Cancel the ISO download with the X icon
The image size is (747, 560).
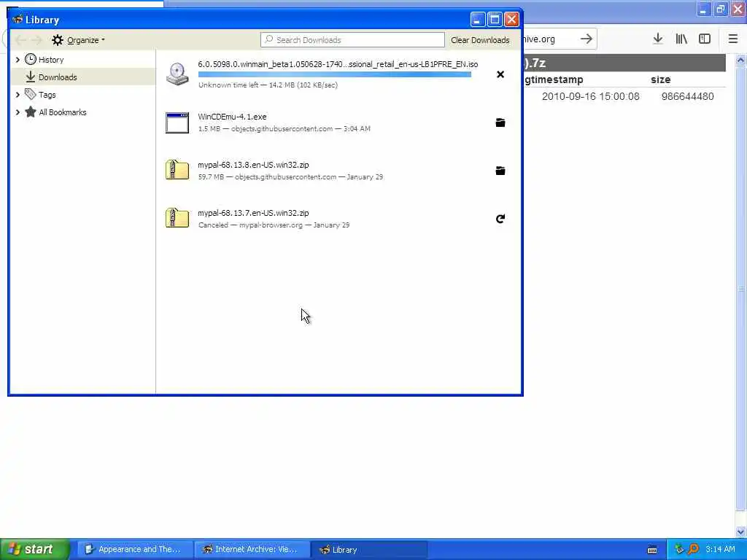pyautogui.click(x=500, y=74)
